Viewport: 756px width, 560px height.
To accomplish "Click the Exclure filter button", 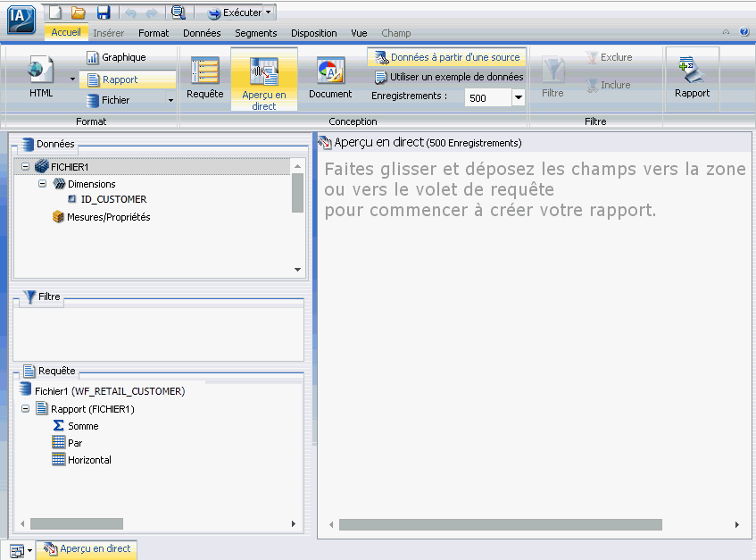I will tap(609, 57).
